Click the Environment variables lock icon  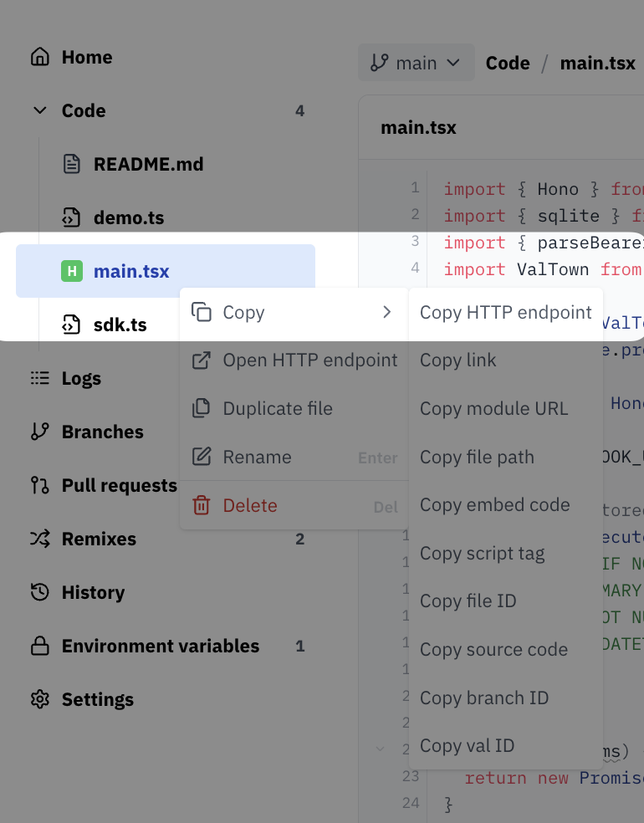[x=39, y=646]
